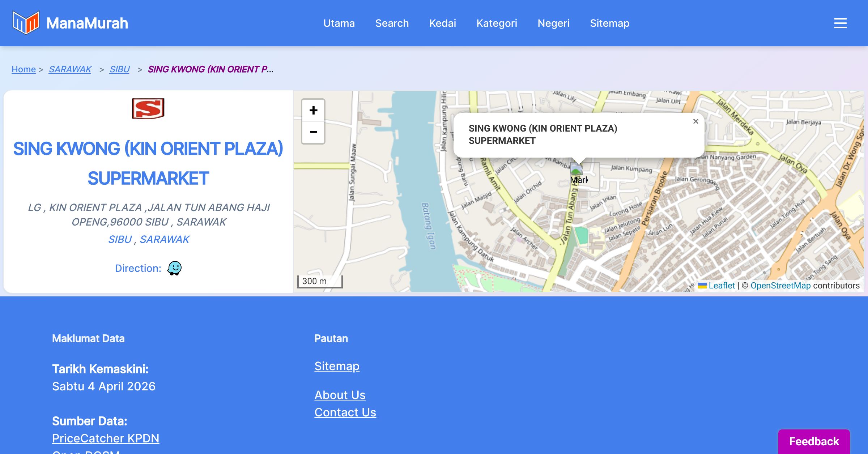The height and width of the screenshot is (454, 868).
Task: Click OpenStreetMap attribution link
Action: click(780, 286)
